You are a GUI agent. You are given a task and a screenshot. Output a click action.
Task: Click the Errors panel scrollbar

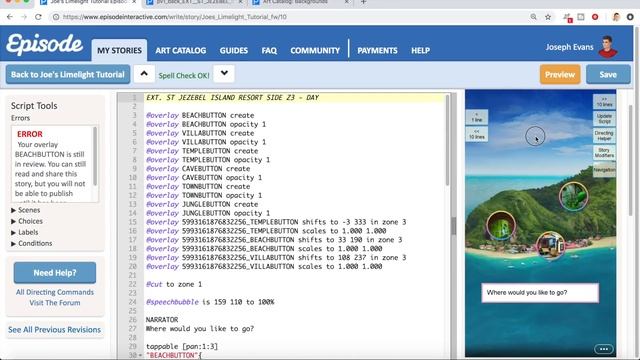pos(95,156)
